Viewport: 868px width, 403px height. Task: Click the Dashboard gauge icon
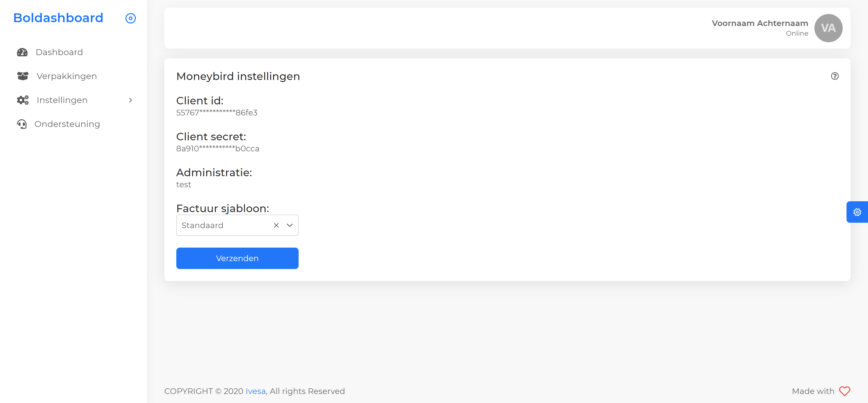click(x=22, y=52)
